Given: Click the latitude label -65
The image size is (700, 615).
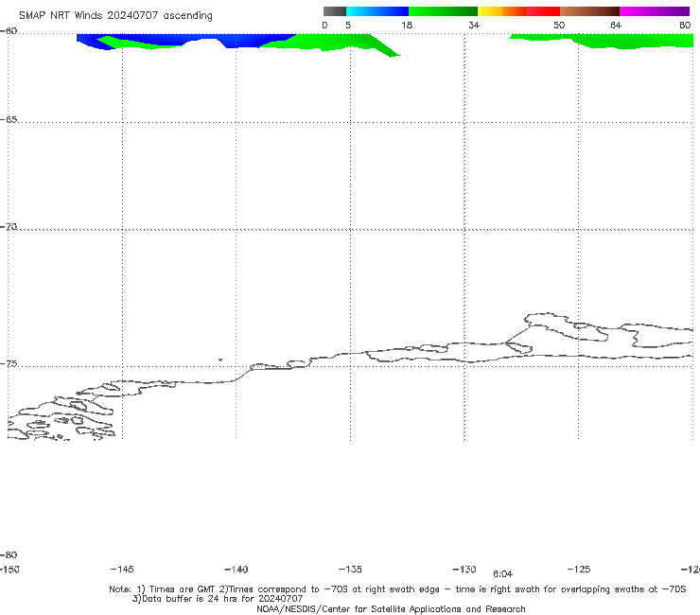Looking at the screenshot, I should click(x=9, y=120).
